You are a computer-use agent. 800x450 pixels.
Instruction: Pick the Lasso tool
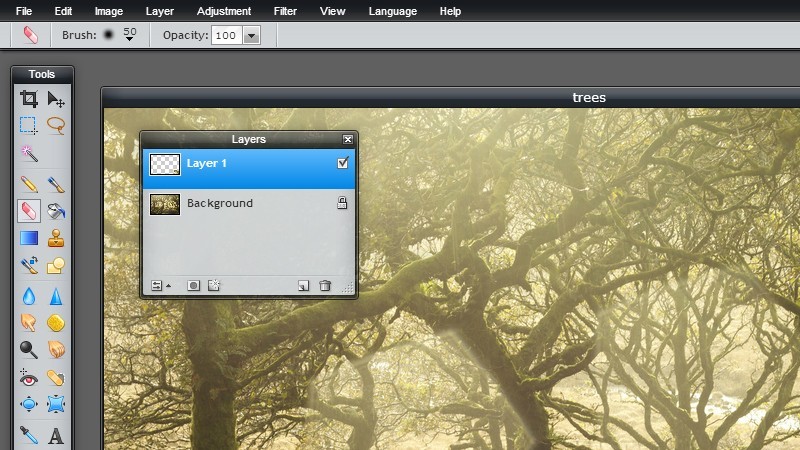(56, 126)
